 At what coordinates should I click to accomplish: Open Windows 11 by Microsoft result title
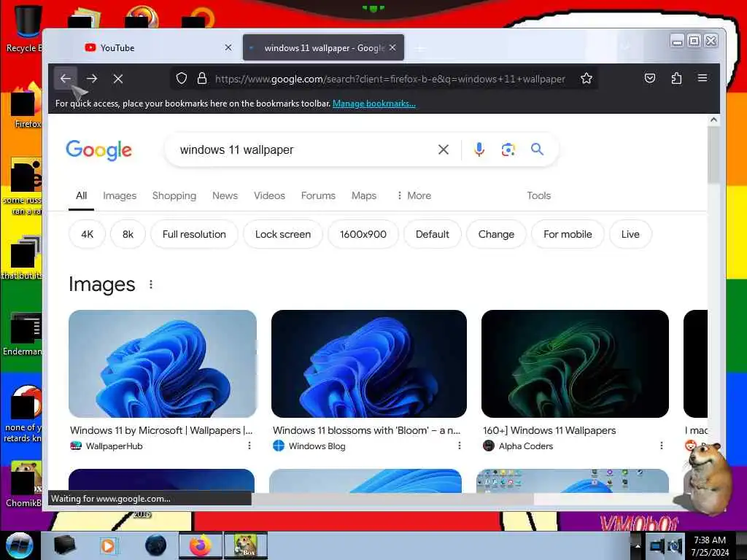point(161,430)
